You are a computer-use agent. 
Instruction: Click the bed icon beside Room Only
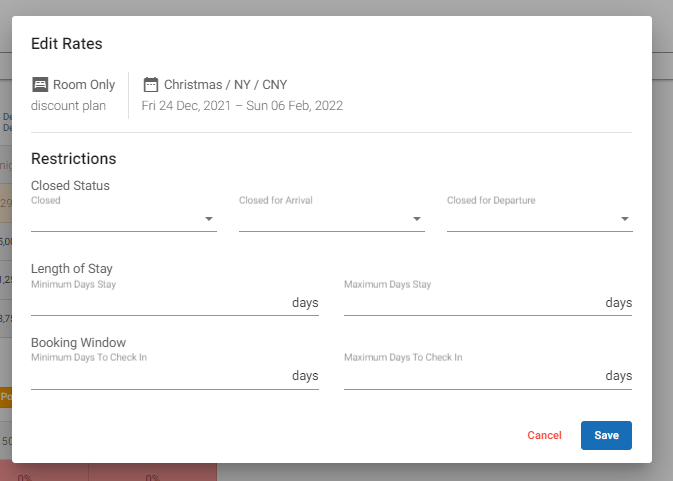(x=40, y=85)
